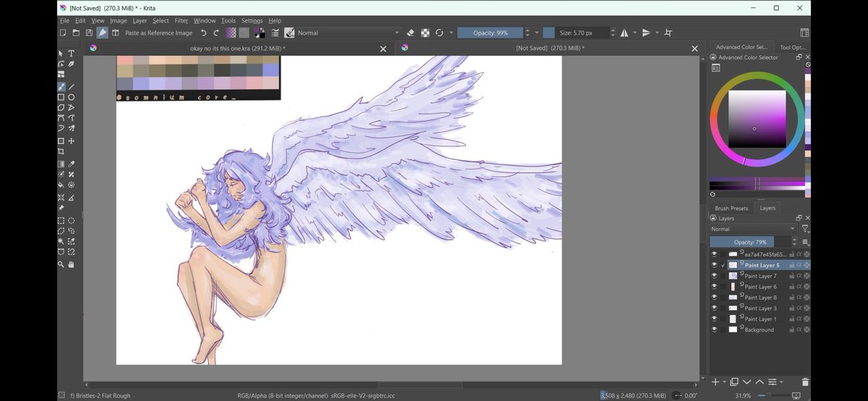Image resolution: width=868 pixels, height=401 pixels.
Task: Hide Paint Layer 7
Action: pos(714,276)
